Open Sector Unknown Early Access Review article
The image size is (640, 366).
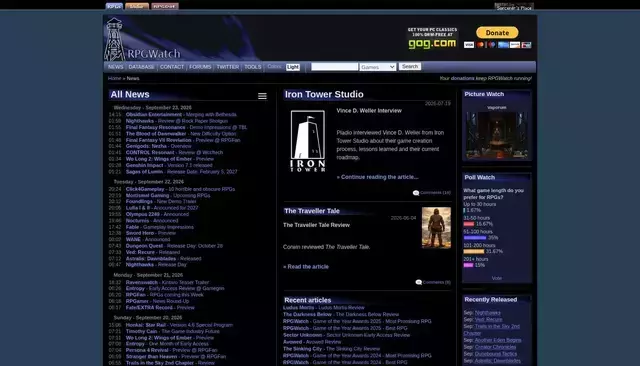point(347,335)
